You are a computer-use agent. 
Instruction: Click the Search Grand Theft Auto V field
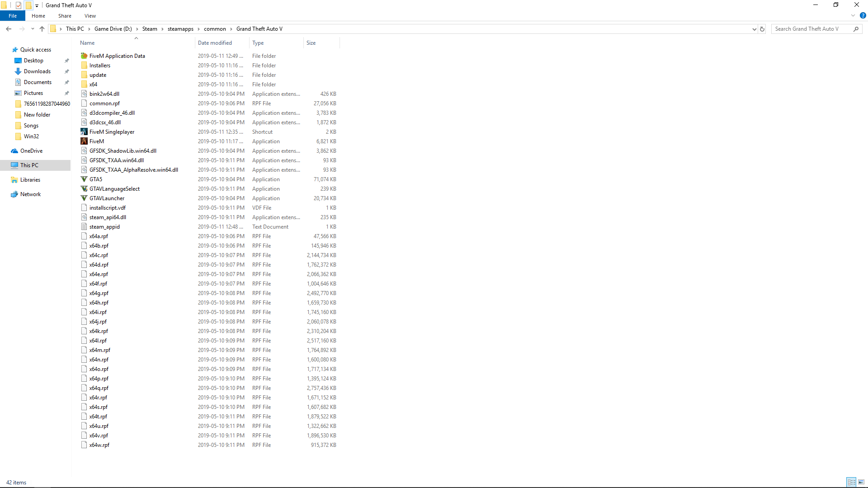(811, 29)
